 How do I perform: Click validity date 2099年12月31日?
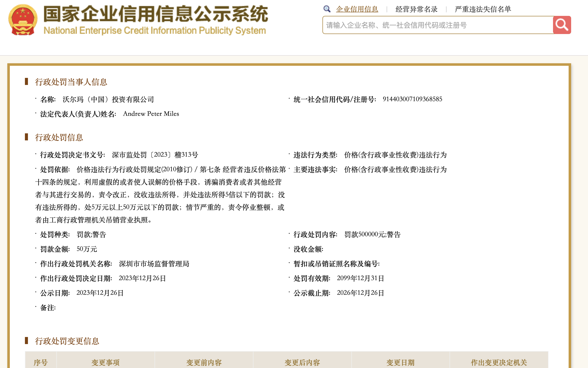coord(360,278)
